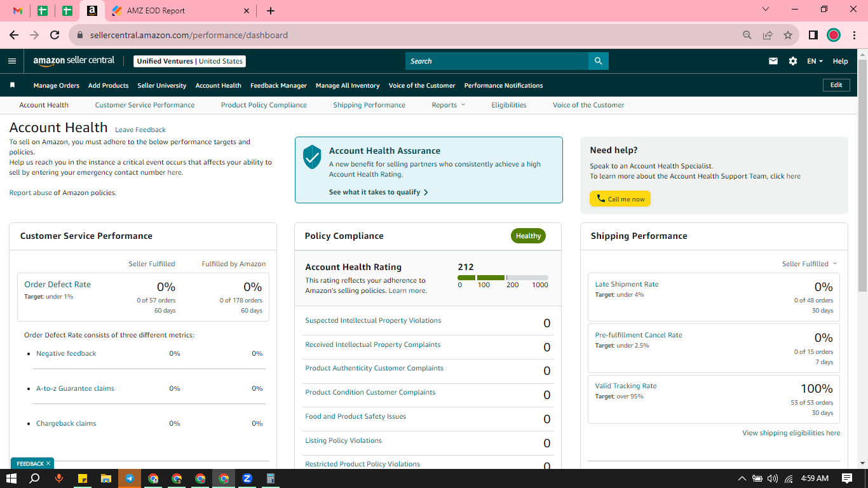Open the Seller Fulfilled dropdown in Shipping Performance
The height and width of the screenshot is (488, 868).
810,264
